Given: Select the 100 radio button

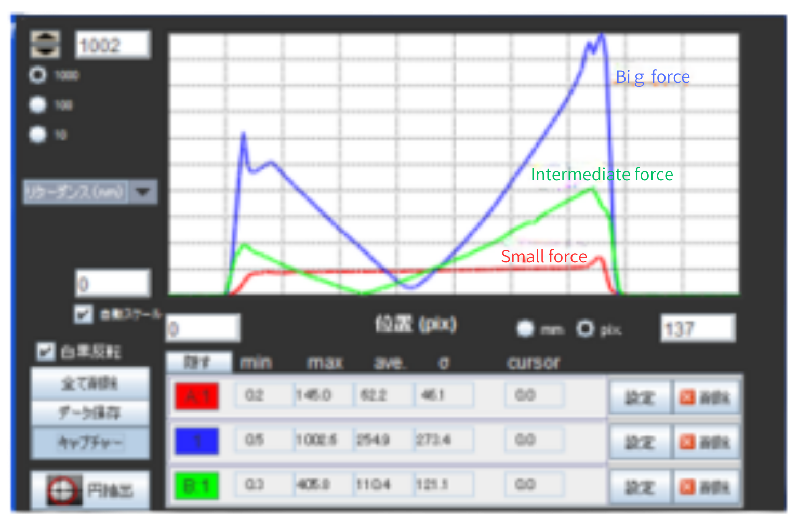Looking at the screenshot, I should [x=37, y=105].
